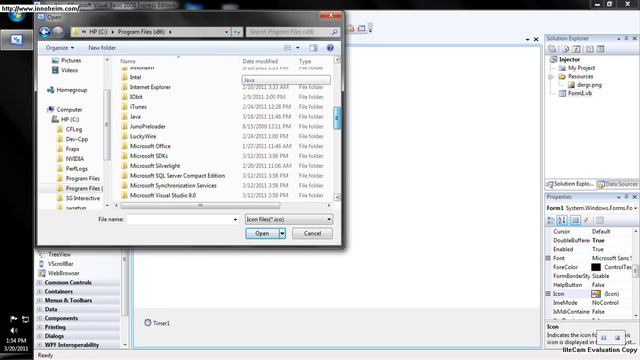The image size is (640, 360).
Task: Click Alphabetical sort icon in Properties
Action: pyautogui.click(x=562, y=220)
